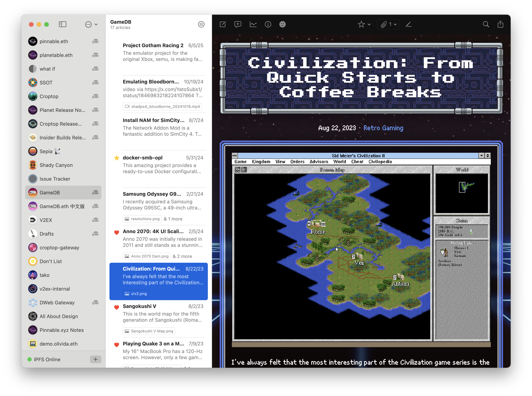The height and width of the screenshot is (396, 532).
Task: Click the Civilization II screenshot image
Action: (361, 249)
